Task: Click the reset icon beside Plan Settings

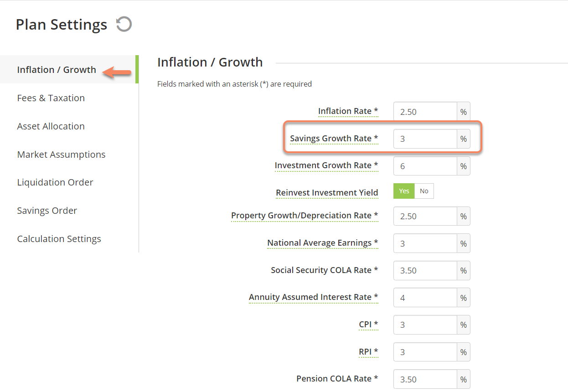Action: click(124, 24)
